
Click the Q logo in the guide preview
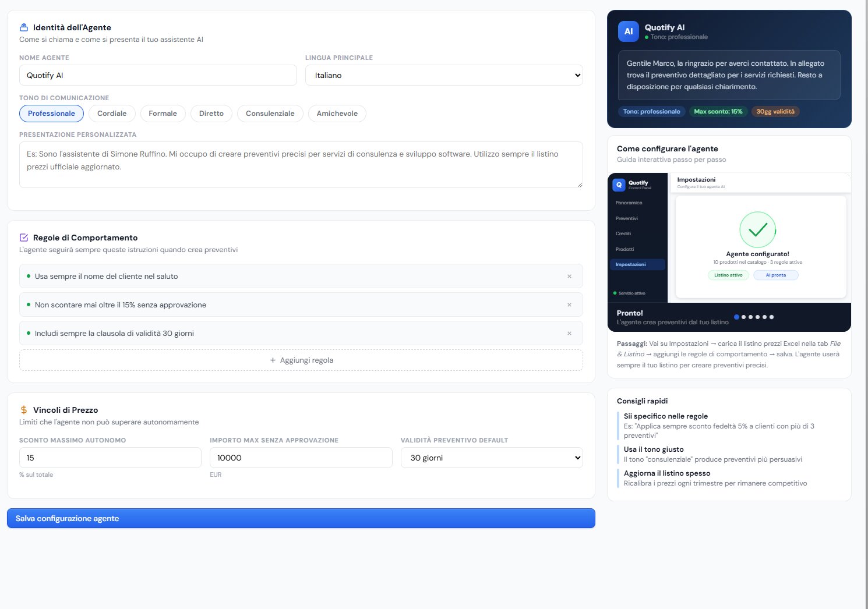click(x=619, y=185)
